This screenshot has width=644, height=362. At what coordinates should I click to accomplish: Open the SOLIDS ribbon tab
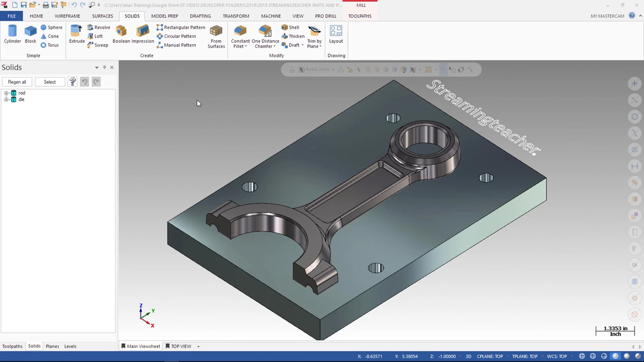click(x=132, y=16)
